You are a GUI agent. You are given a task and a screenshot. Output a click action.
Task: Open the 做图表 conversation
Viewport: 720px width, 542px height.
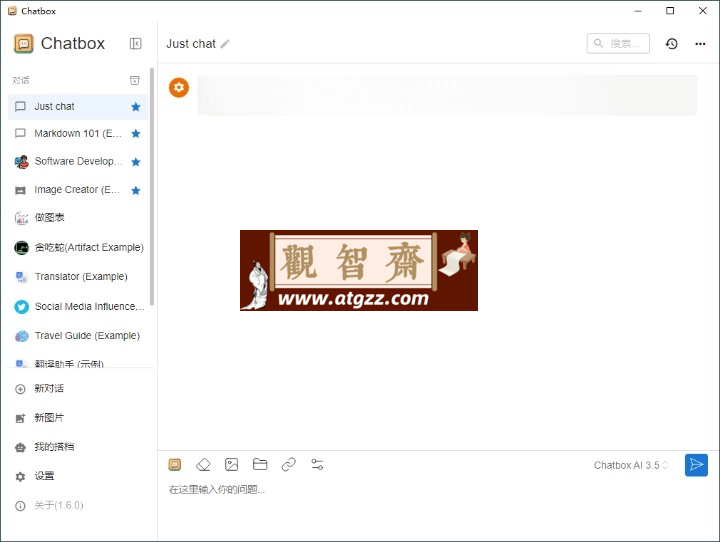[78, 218]
